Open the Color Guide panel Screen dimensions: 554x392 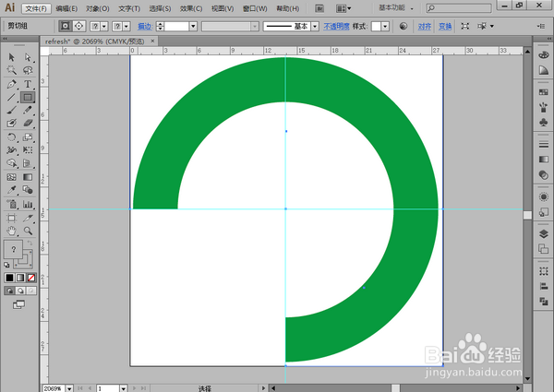click(x=544, y=70)
